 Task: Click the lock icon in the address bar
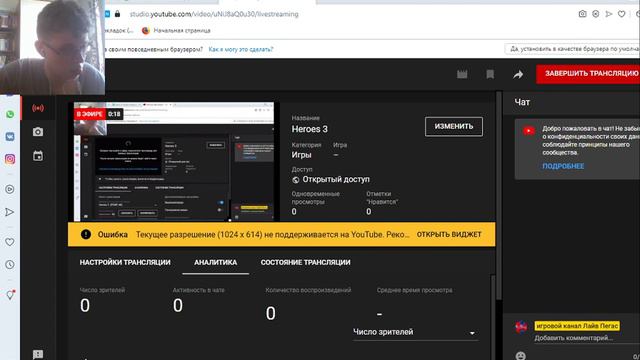point(118,14)
